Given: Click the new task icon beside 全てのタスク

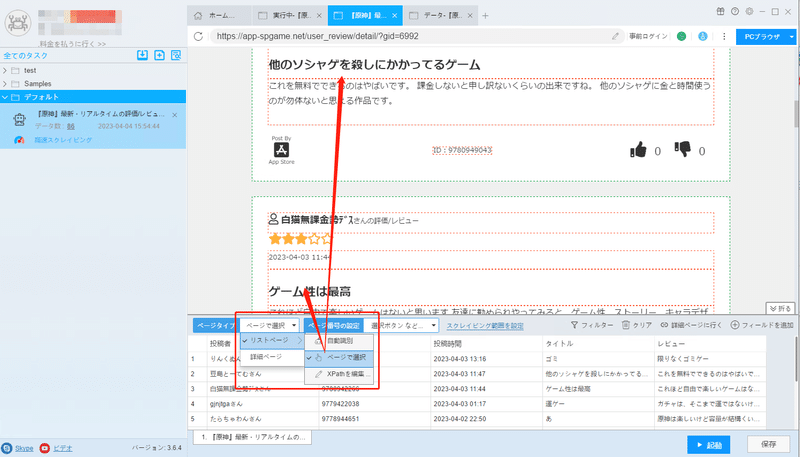Looking at the screenshot, I should (159, 55).
